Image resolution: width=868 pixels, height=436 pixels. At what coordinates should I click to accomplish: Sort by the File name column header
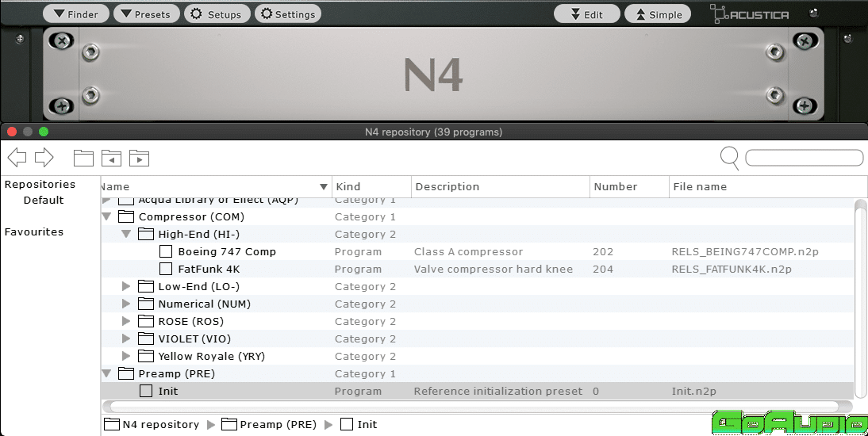[767, 187]
